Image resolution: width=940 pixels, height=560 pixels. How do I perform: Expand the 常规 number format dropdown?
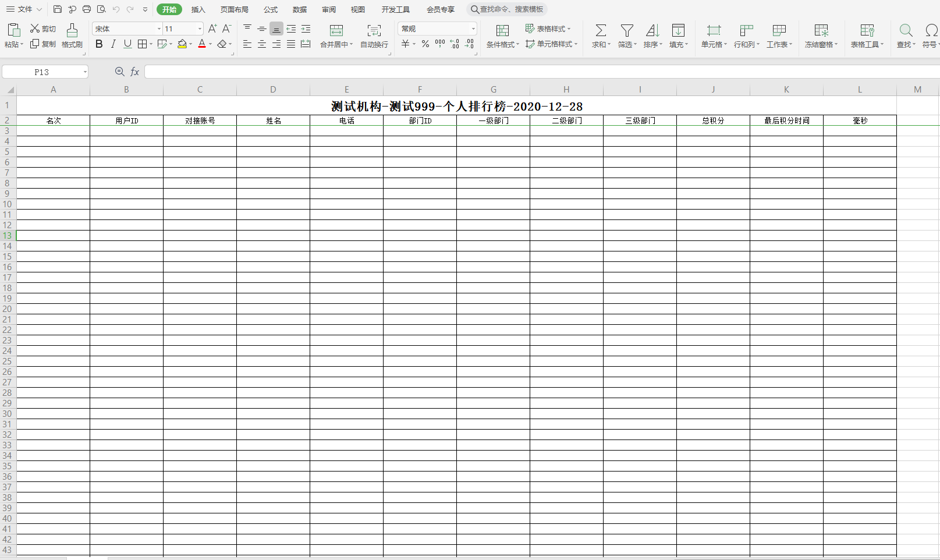[473, 28]
